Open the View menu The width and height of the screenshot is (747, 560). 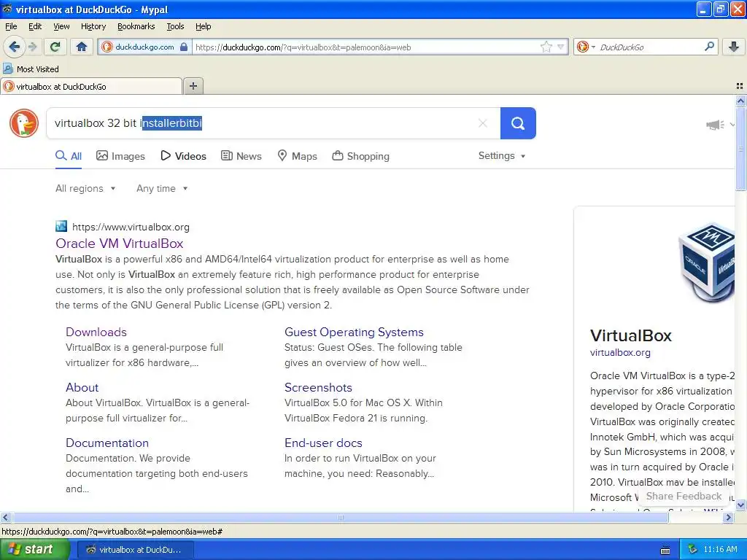(x=61, y=26)
